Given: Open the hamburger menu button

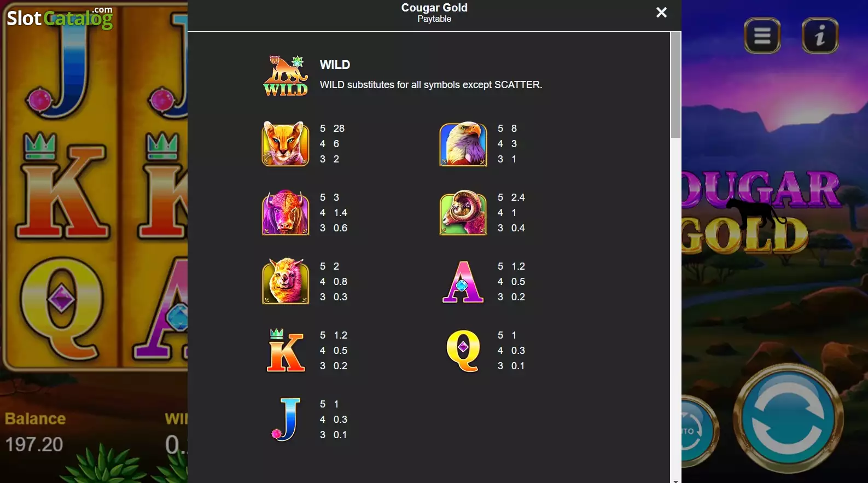Looking at the screenshot, I should coord(762,36).
